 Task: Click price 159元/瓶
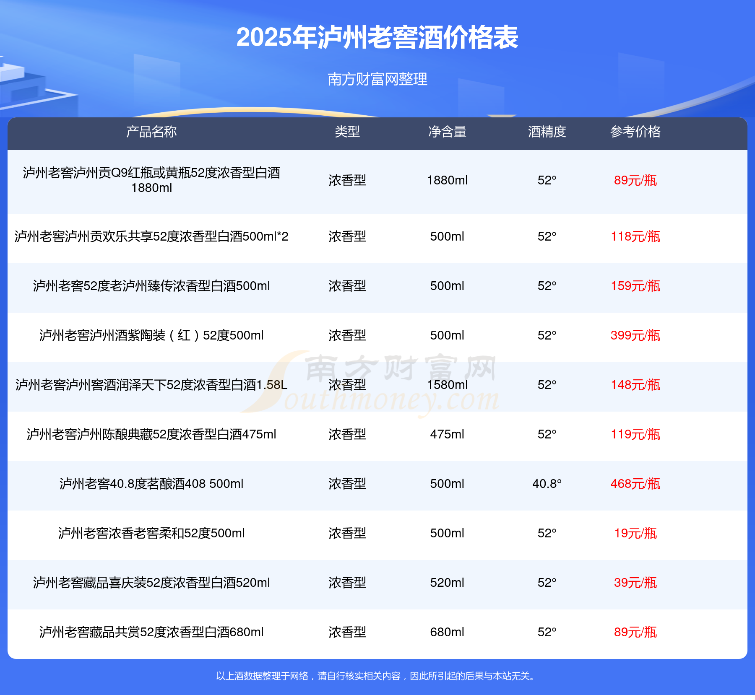click(635, 286)
